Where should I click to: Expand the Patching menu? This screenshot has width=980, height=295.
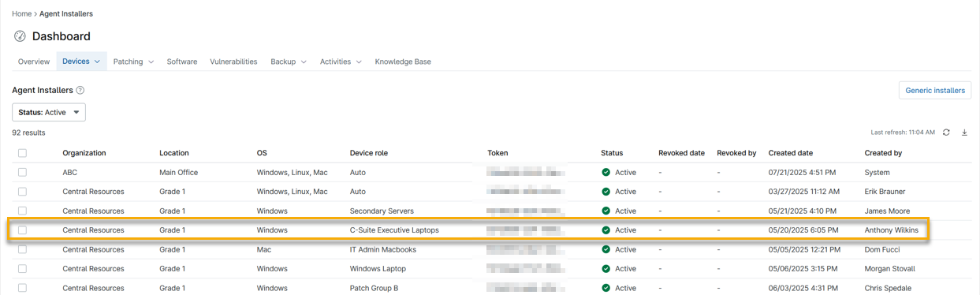click(133, 62)
